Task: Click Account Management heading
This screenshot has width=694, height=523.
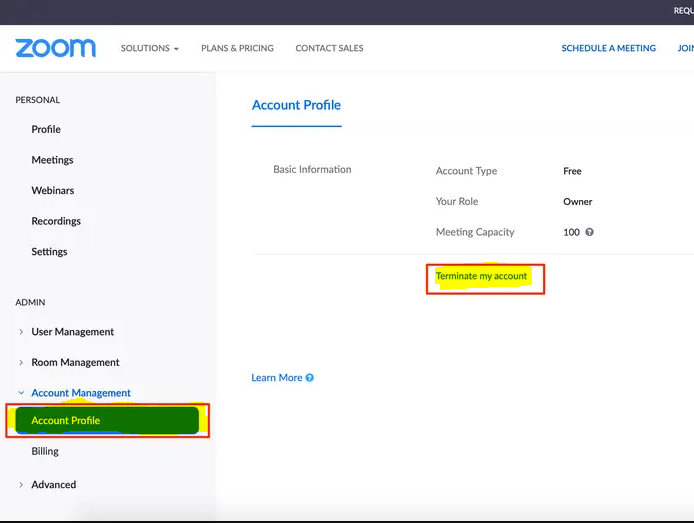Action: point(81,393)
